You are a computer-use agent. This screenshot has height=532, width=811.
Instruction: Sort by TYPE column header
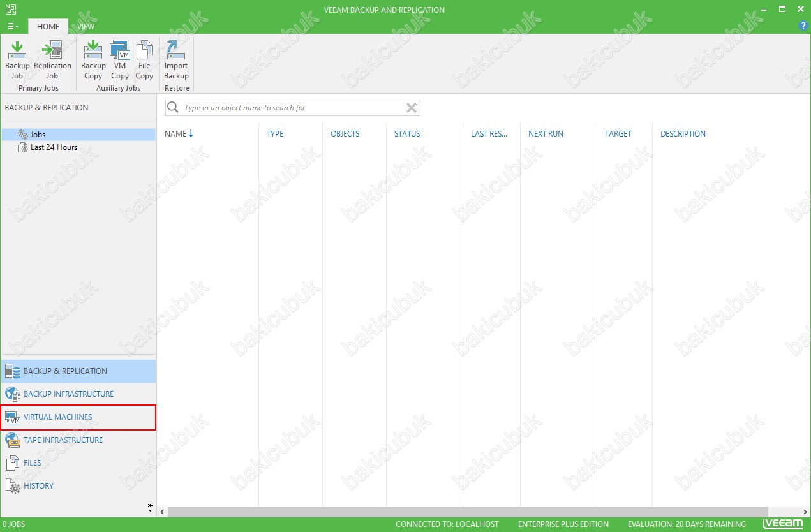pos(275,134)
